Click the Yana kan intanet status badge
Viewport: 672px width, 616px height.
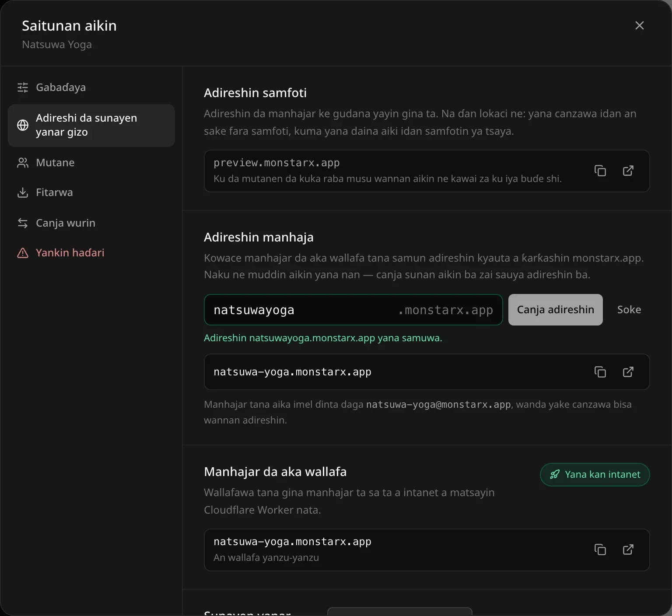[595, 475]
